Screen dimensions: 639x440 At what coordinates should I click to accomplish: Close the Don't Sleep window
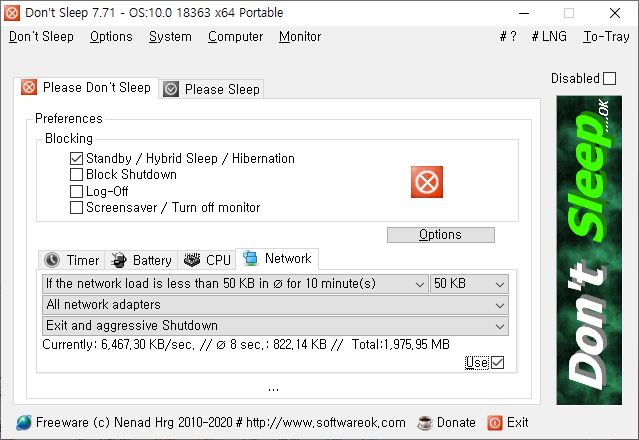point(615,13)
